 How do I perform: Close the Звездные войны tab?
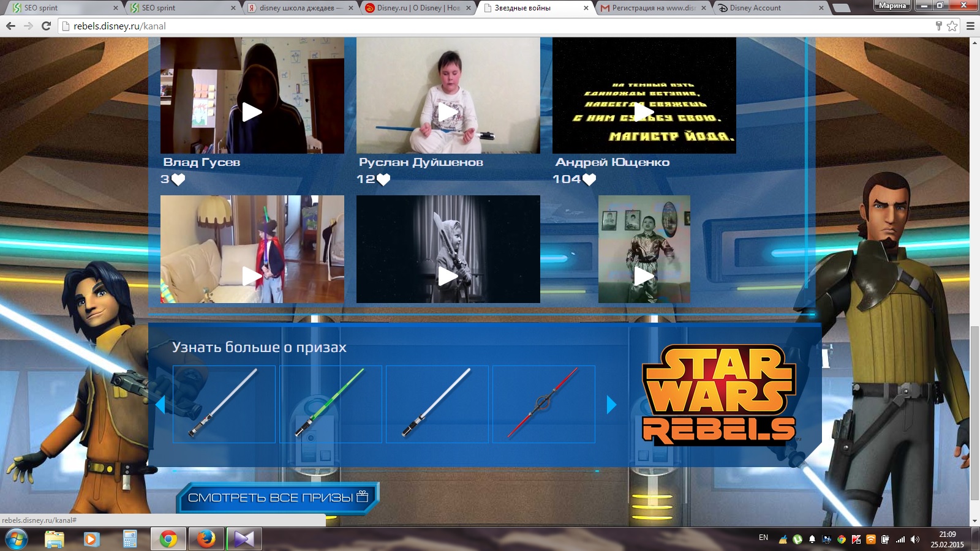586,8
